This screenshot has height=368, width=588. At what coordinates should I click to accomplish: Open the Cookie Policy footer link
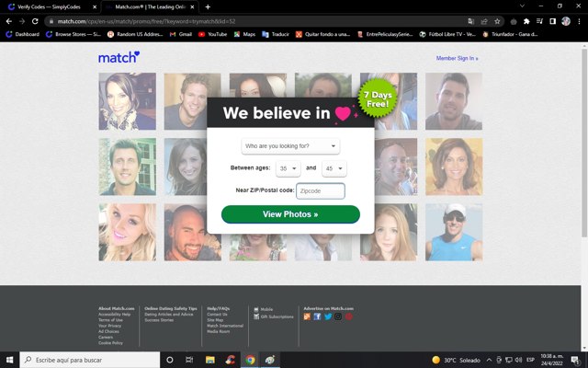click(110, 343)
